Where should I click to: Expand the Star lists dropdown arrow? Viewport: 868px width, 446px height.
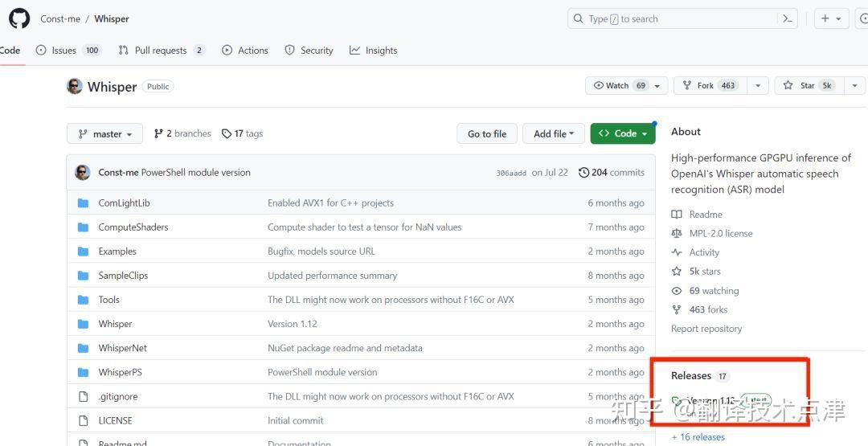coord(854,86)
